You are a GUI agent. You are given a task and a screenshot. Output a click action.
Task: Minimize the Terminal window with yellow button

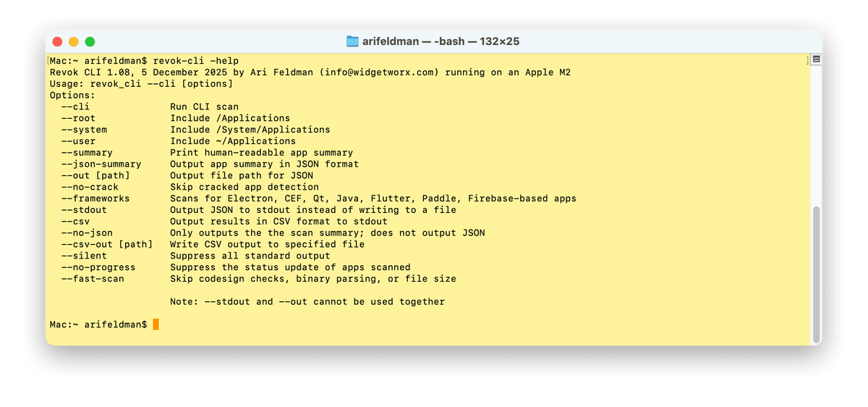[x=74, y=42]
